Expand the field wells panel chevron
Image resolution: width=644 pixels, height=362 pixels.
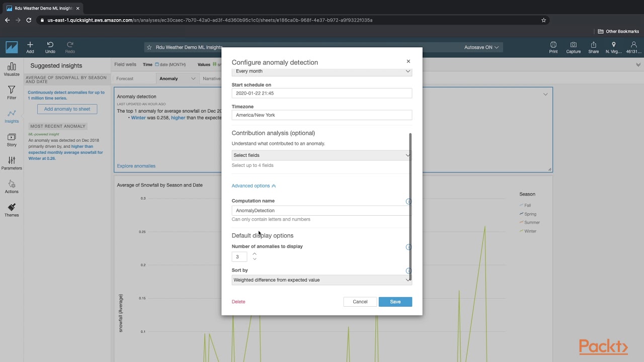[638, 64]
